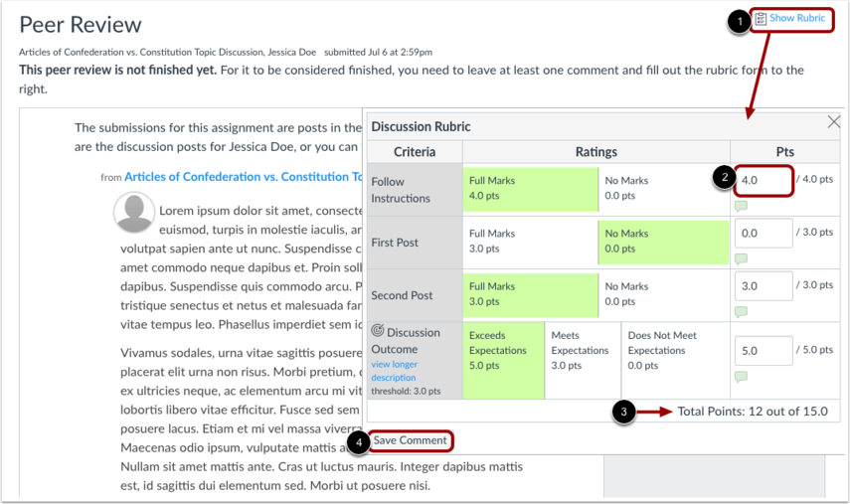Viewport: 850px width, 504px height.
Task: Choose Does Not Meet Expectations rating
Action: (675, 361)
